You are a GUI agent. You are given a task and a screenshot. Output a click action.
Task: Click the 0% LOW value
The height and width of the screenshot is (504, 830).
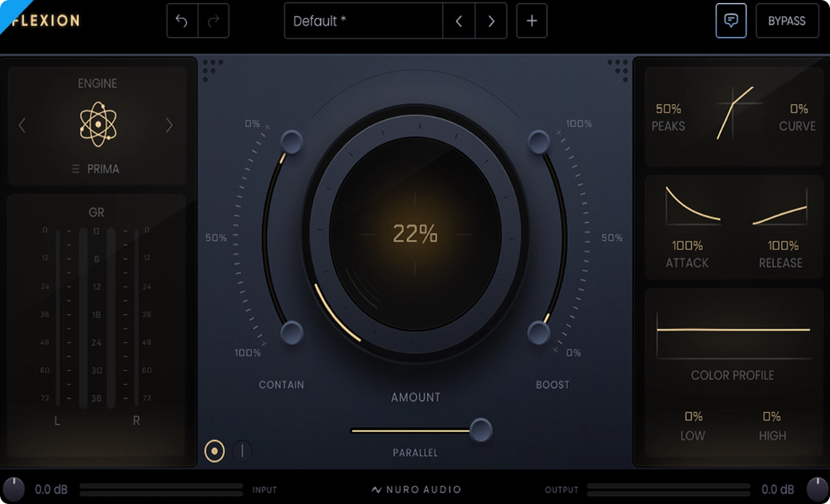pos(693,417)
